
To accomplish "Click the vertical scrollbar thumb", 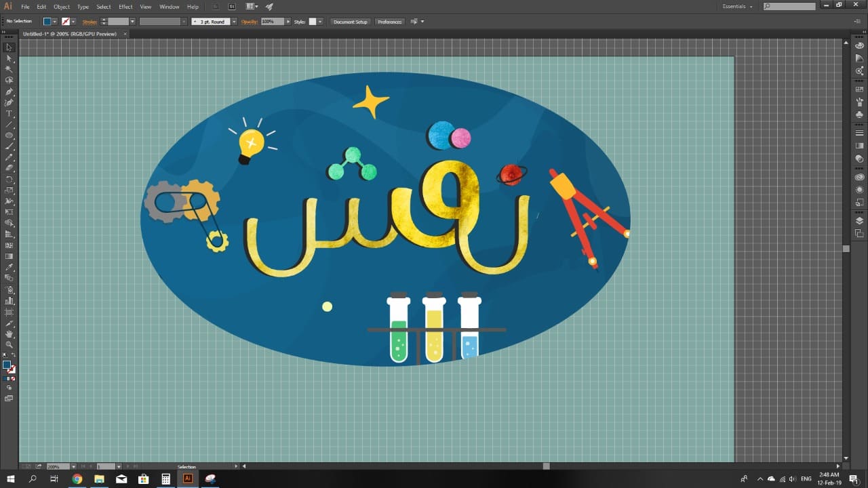I will click(846, 249).
